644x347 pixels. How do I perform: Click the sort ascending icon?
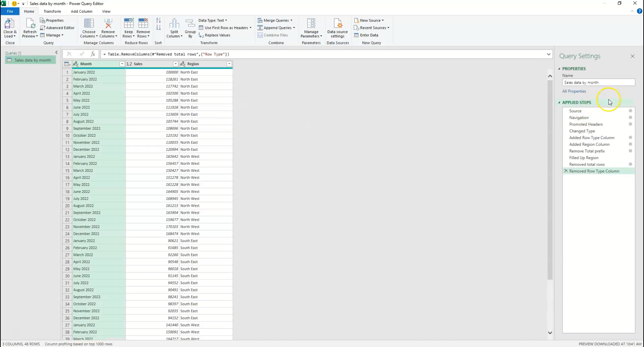[158, 20]
